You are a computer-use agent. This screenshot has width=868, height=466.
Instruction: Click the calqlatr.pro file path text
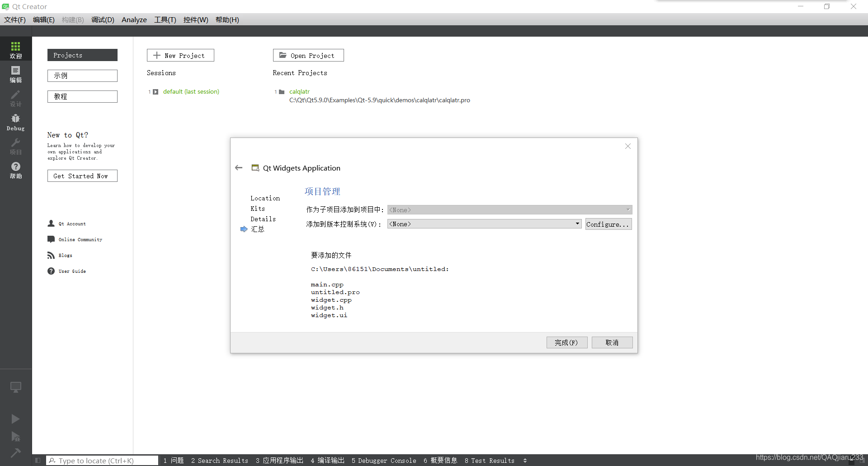(x=380, y=100)
